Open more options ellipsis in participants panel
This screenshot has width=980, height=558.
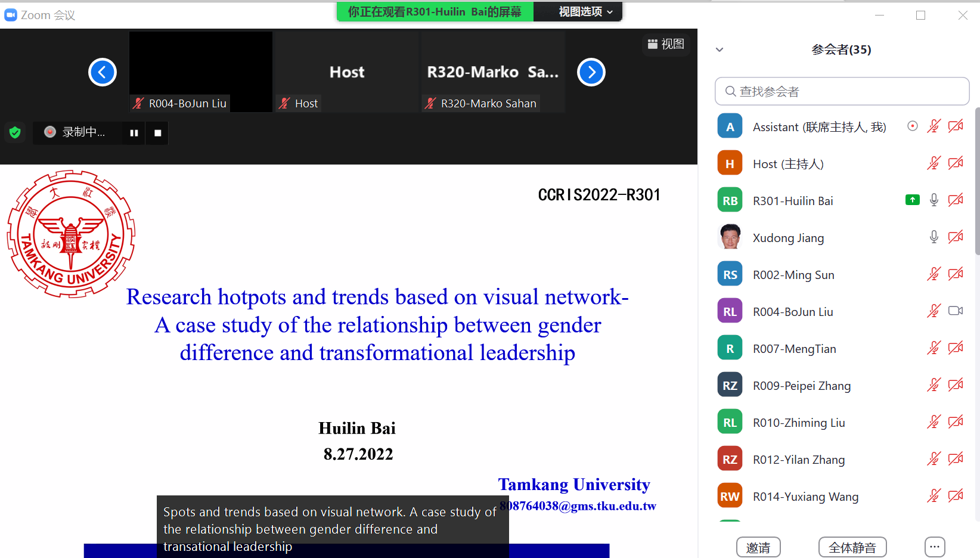(x=934, y=547)
